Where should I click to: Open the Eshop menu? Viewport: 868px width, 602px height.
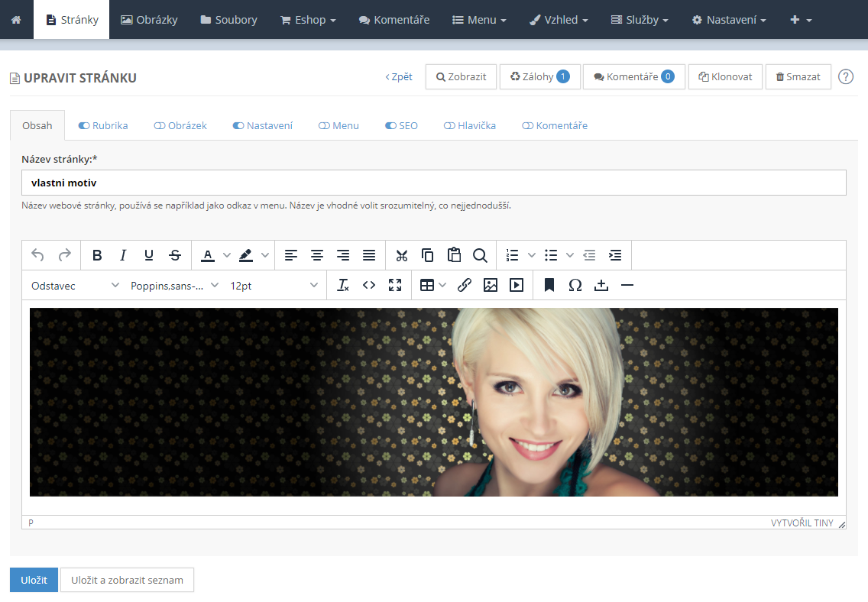click(x=308, y=20)
